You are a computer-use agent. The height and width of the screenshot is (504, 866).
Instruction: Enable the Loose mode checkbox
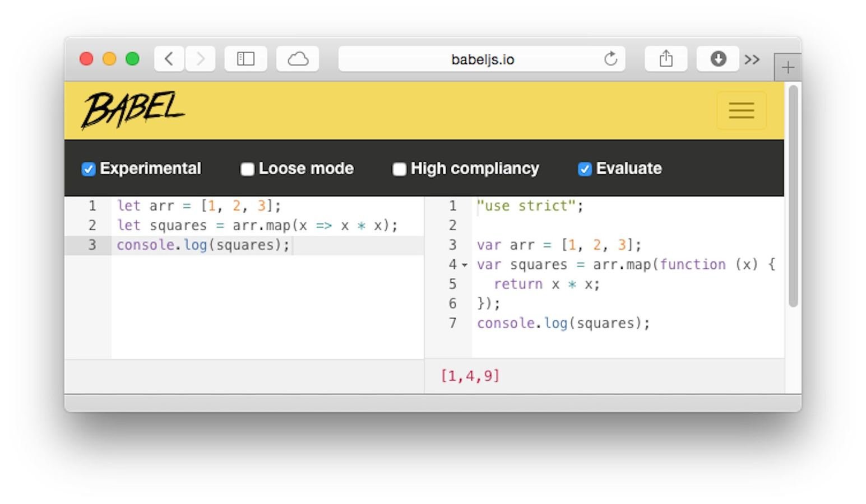click(247, 169)
